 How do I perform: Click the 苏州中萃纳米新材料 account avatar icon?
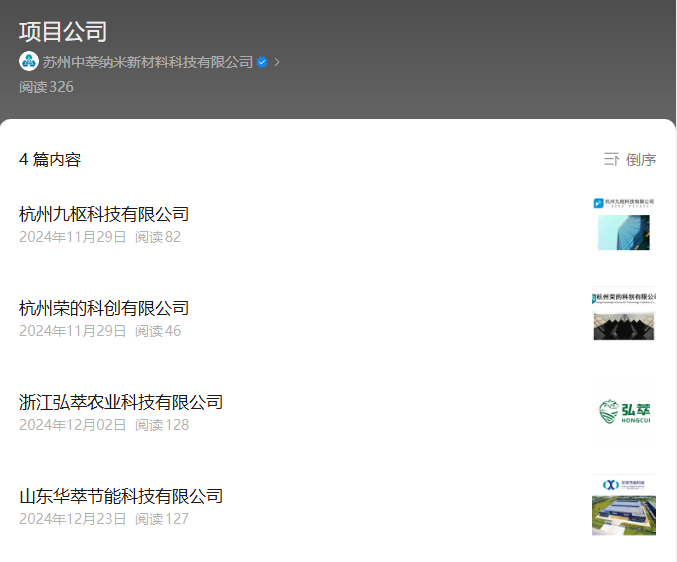(x=28, y=61)
